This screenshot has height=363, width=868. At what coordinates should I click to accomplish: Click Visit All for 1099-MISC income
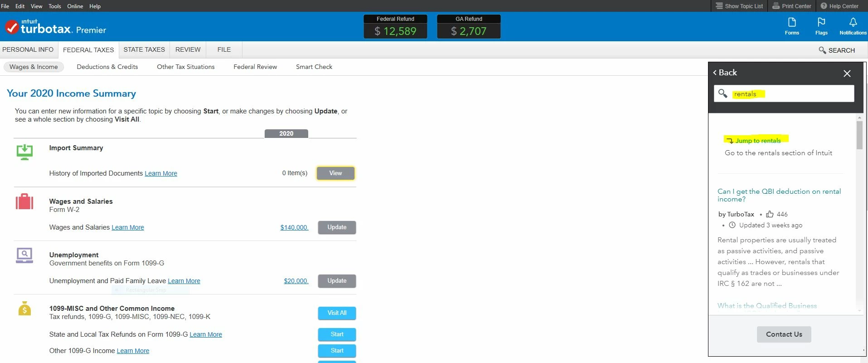tap(337, 313)
